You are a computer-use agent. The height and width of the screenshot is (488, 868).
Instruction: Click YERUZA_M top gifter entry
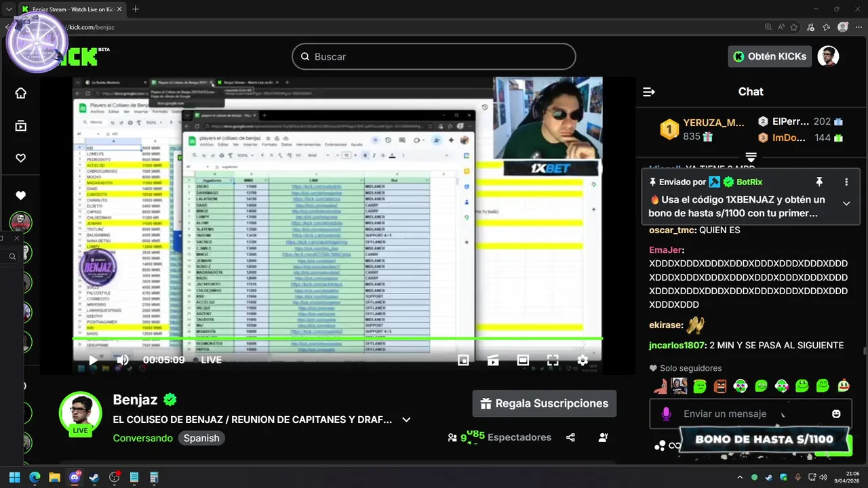tap(702, 129)
